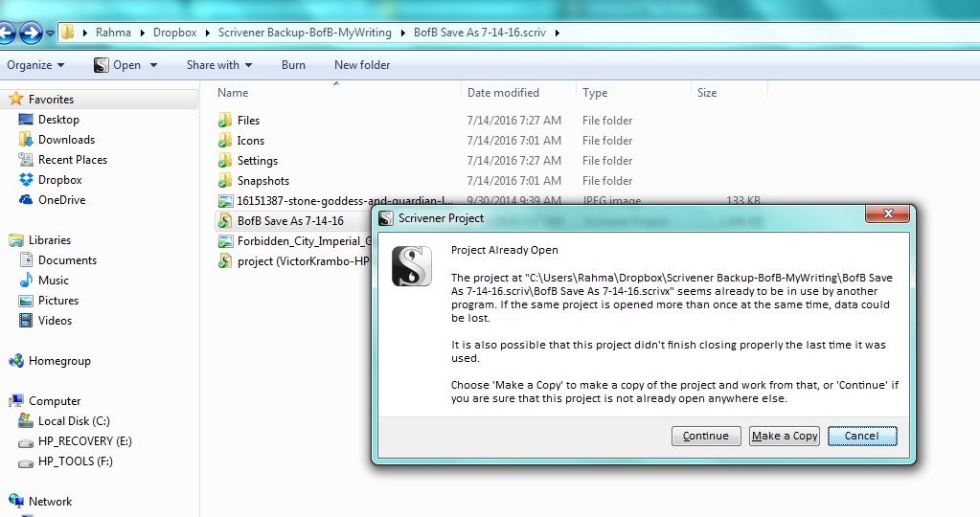Viewport: 980px width, 517px height.
Task: Click the Scrivener title bar icon
Action: point(386,218)
